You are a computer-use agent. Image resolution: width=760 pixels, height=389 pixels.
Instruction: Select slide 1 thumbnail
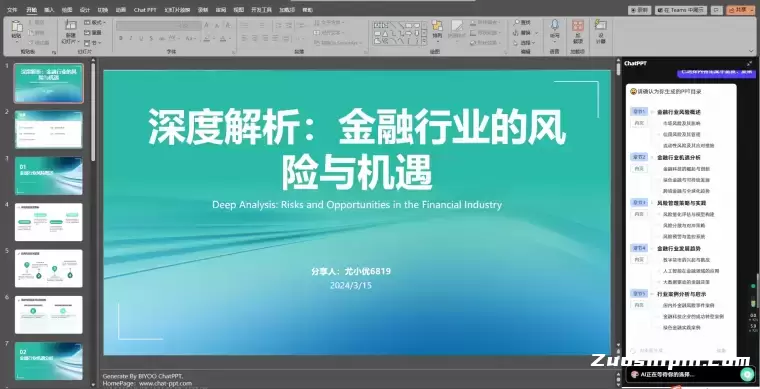[48, 83]
